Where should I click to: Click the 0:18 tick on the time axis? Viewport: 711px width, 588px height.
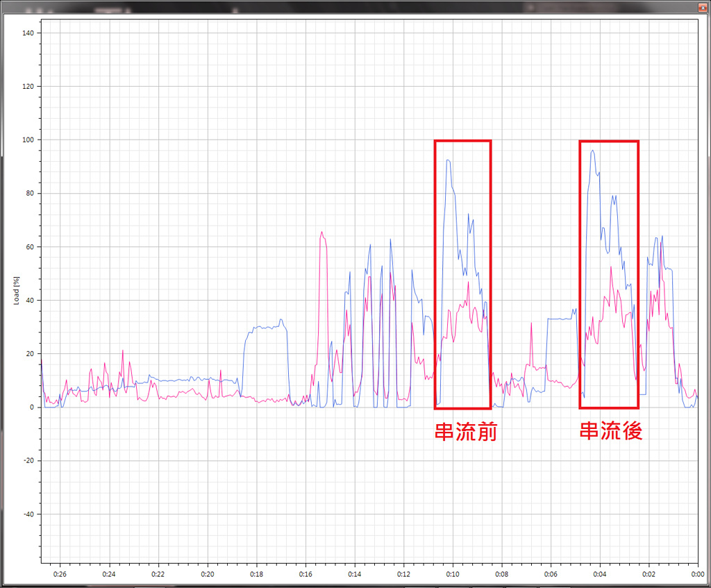click(256, 574)
